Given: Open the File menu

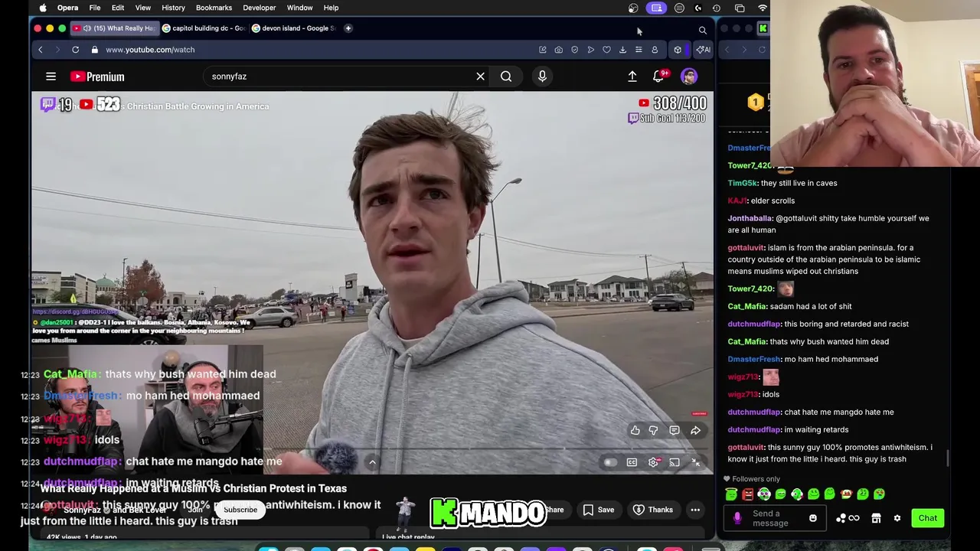Looking at the screenshot, I should [94, 8].
